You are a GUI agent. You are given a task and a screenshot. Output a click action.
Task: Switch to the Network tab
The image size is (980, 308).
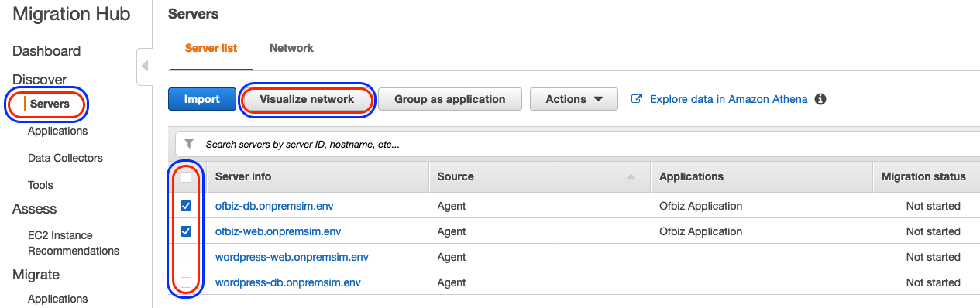click(291, 48)
